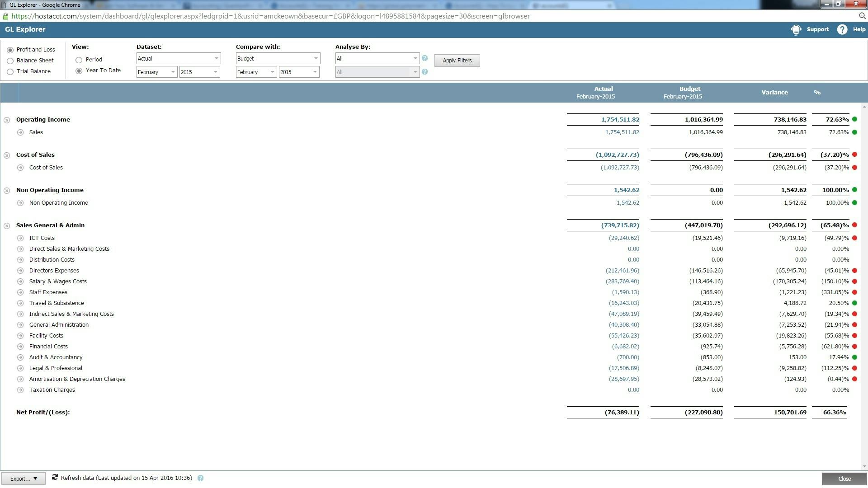Click arrow icon beside Legal & Professional
The width and height of the screenshot is (868, 488).
point(20,368)
